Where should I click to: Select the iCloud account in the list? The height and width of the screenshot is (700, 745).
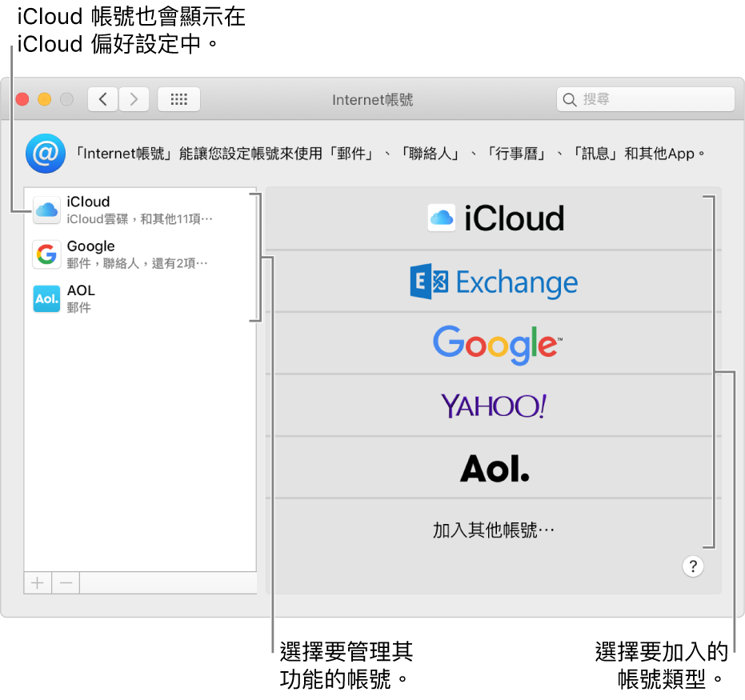(140, 210)
